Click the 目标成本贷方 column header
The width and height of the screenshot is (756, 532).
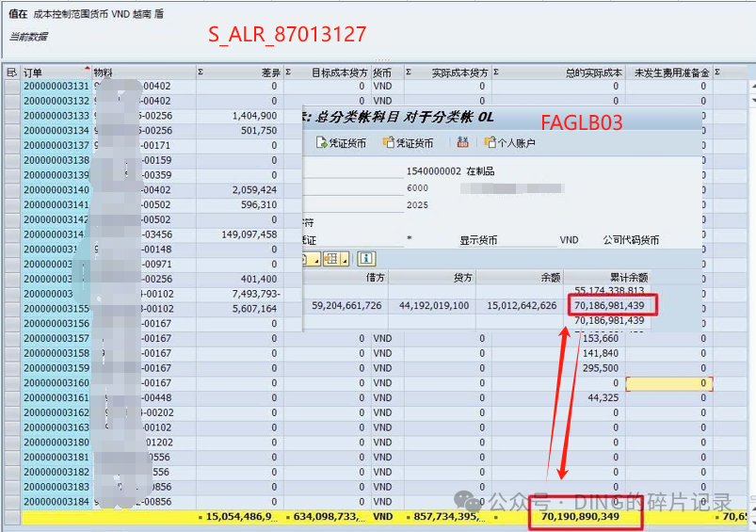pyautogui.click(x=328, y=73)
